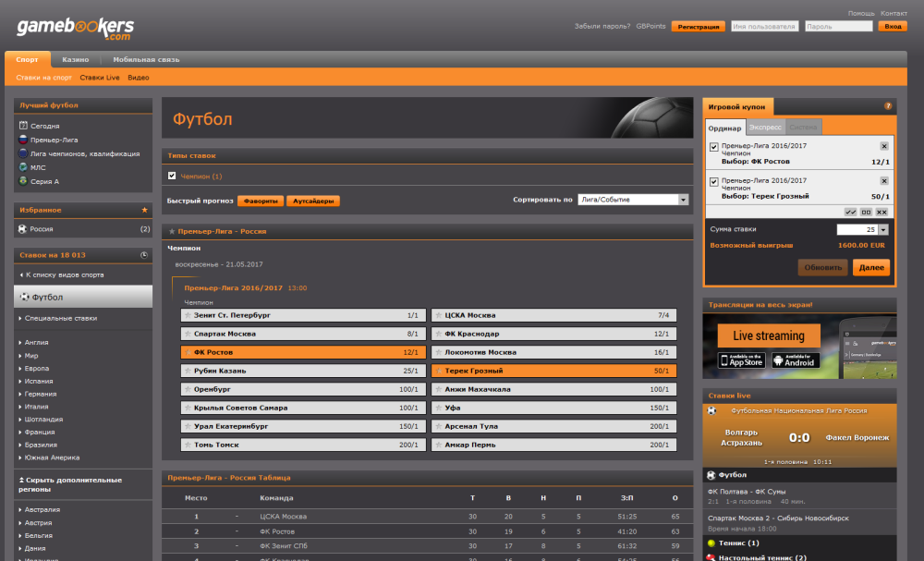Star the Крылья Советов Самара row
The height and width of the screenshot is (561, 924).
click(188, 408)
